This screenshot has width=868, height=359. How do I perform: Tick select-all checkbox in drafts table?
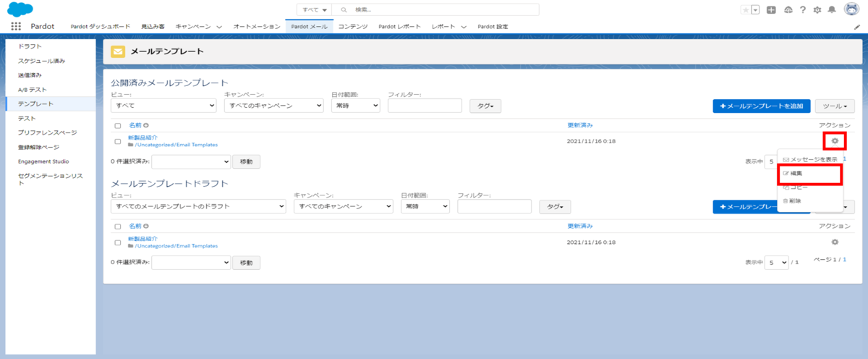click(118, 227)
